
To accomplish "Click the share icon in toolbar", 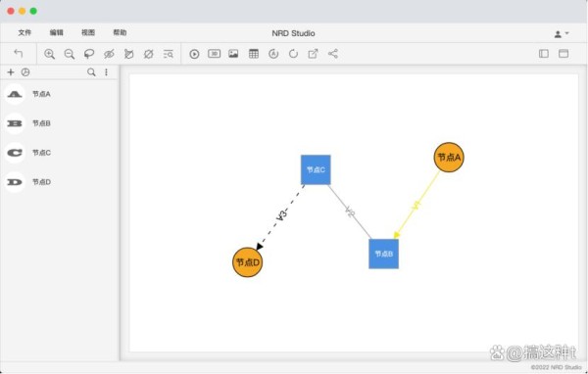I will coord(333,54).
